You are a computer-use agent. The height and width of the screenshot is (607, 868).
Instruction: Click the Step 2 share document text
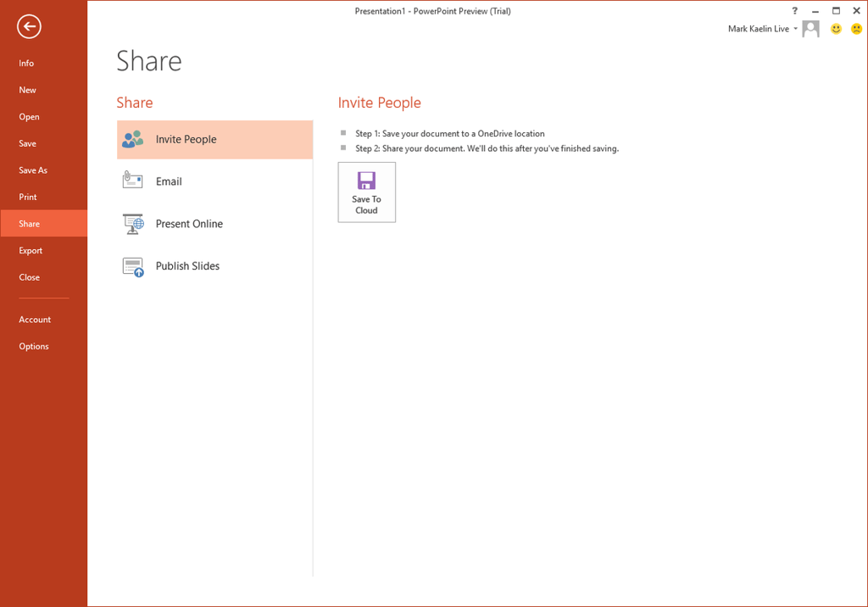click(487, 148)
